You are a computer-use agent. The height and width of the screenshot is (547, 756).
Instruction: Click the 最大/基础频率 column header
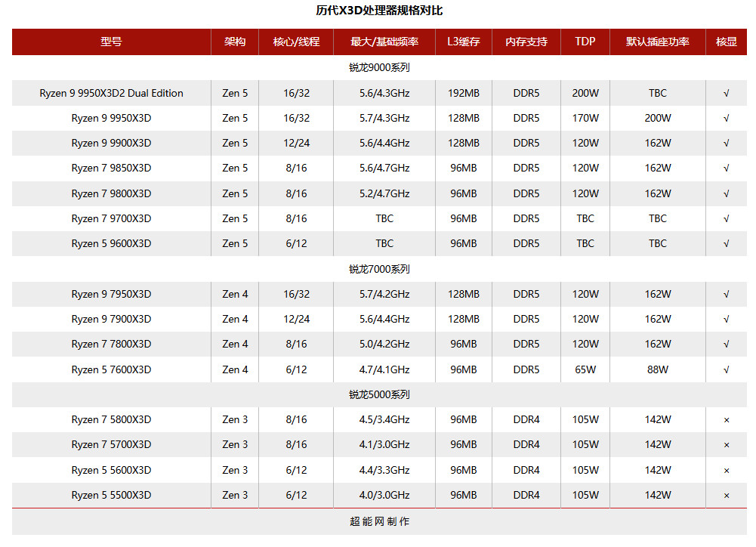click(x=384, y=42)
